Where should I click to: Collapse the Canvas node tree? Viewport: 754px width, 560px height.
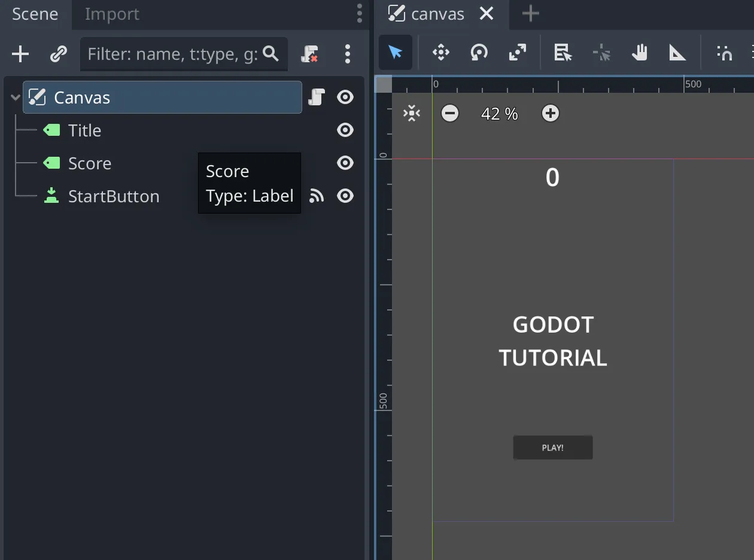click(x=16, y=98)
